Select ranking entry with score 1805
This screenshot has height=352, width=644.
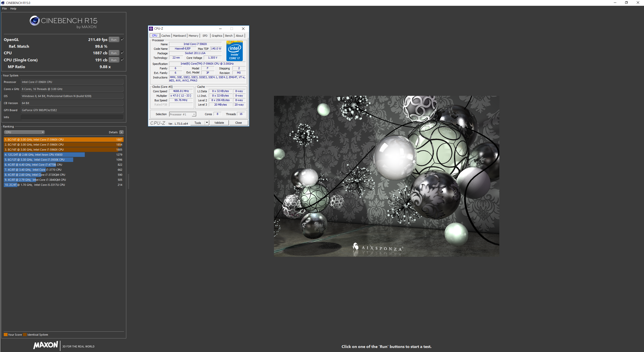coord(63,150)
